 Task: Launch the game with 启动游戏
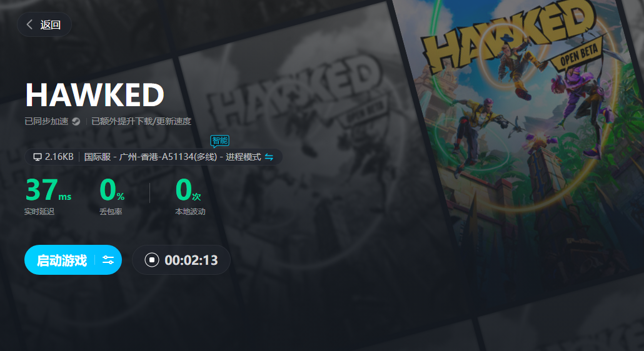(62, 260)
